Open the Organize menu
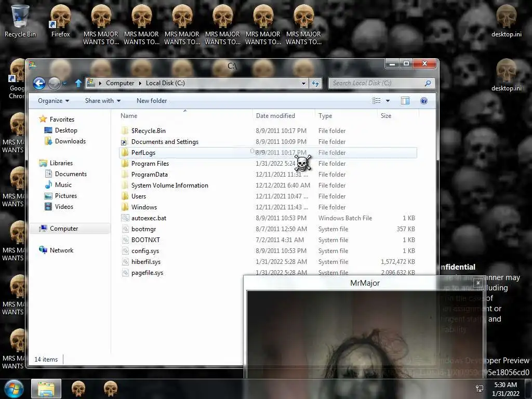This screenshot has height=399, width=532. 54,101
